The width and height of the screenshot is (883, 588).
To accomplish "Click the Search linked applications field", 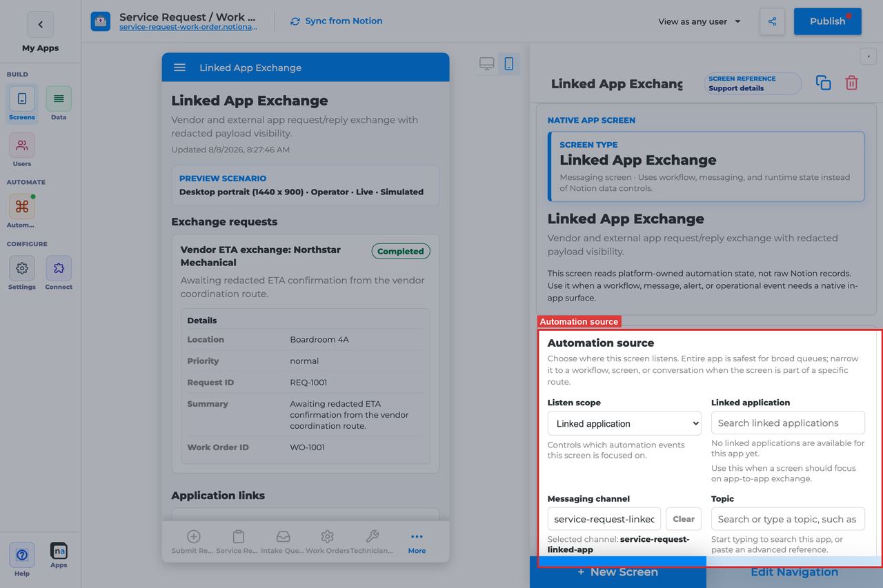I will (x=788, y=423).
